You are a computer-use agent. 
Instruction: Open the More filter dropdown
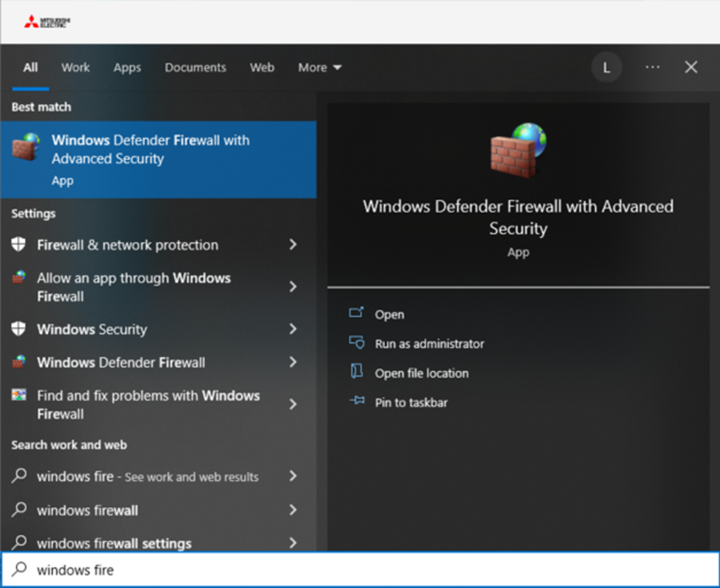tap(320, 68)
